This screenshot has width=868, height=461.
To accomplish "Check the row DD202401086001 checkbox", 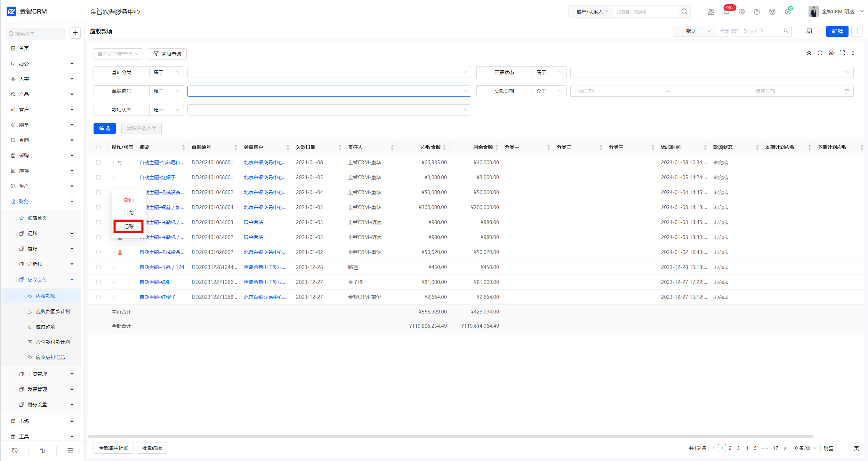I will click(98, 162).
